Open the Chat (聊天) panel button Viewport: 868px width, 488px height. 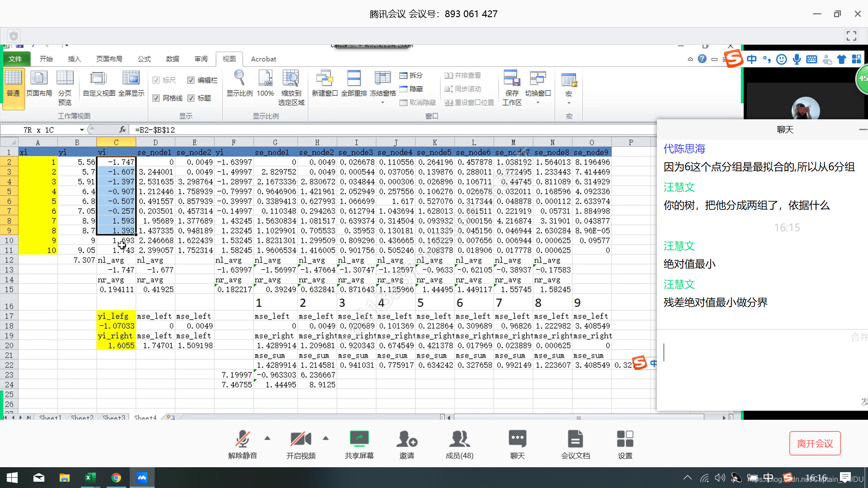click(x=518, y=444)
